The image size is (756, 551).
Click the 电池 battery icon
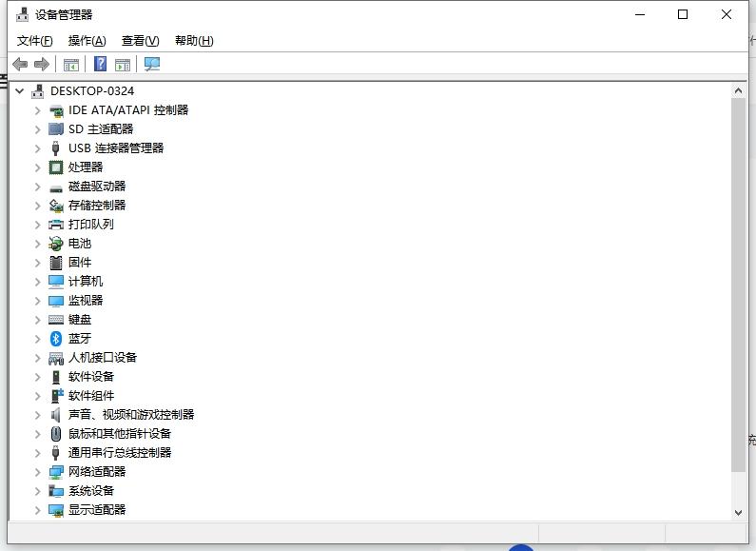tap(56, 244)
